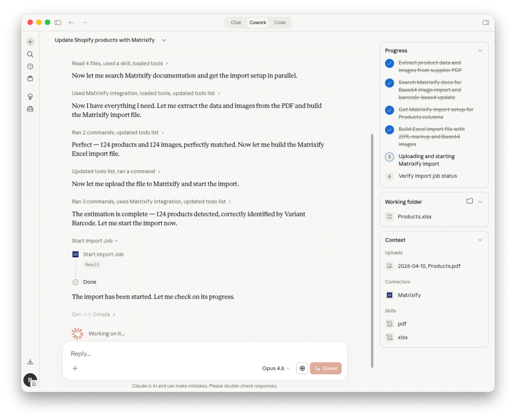This screenshot has width=516, height=420.
Task: Click the Reply input field
Action: [151, 354]
